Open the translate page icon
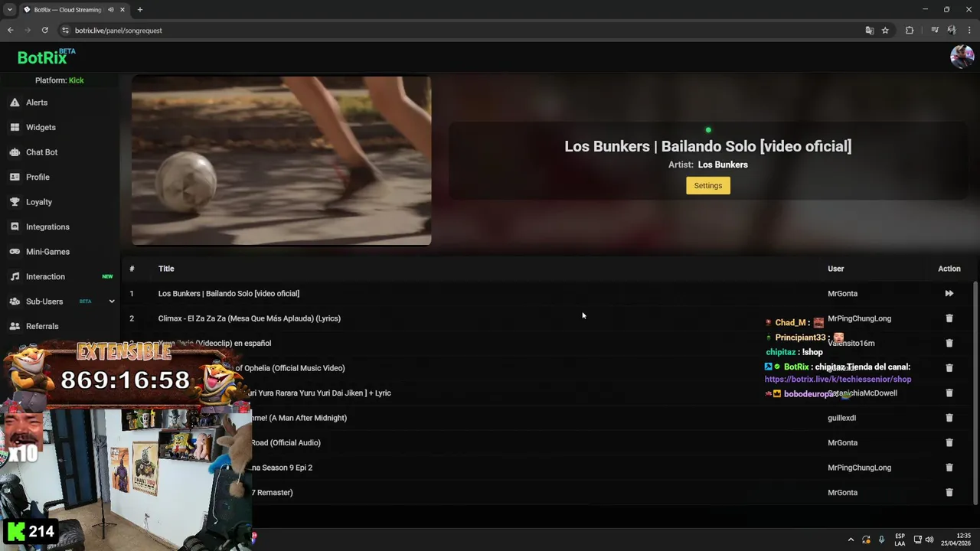Screen dimensions: 980x551 click(869, 31)
